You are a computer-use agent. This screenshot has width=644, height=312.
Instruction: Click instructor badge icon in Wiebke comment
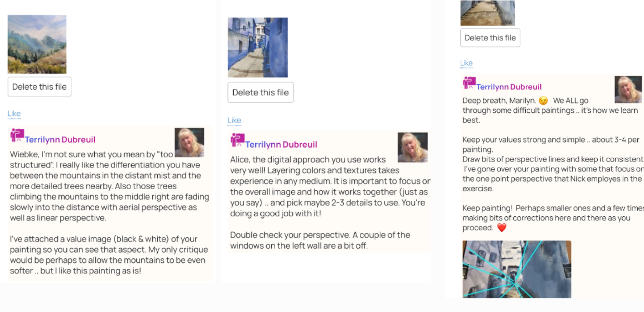[17, 135]
